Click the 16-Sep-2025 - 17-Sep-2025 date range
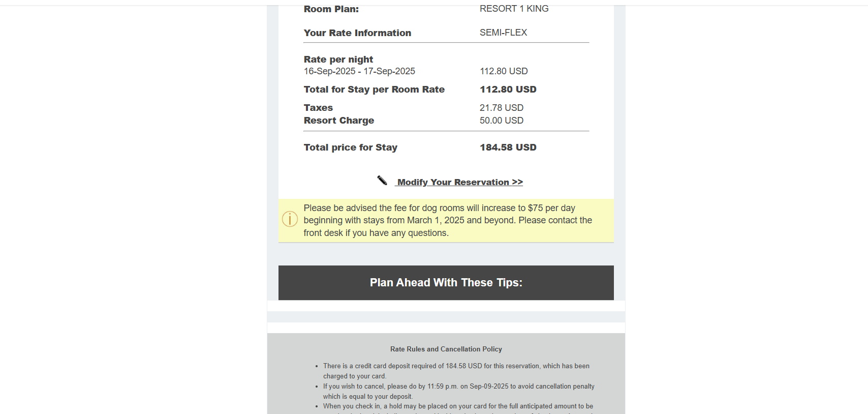Screen dimensions: 868x414 pyautogui.click(x=359, y=71)
